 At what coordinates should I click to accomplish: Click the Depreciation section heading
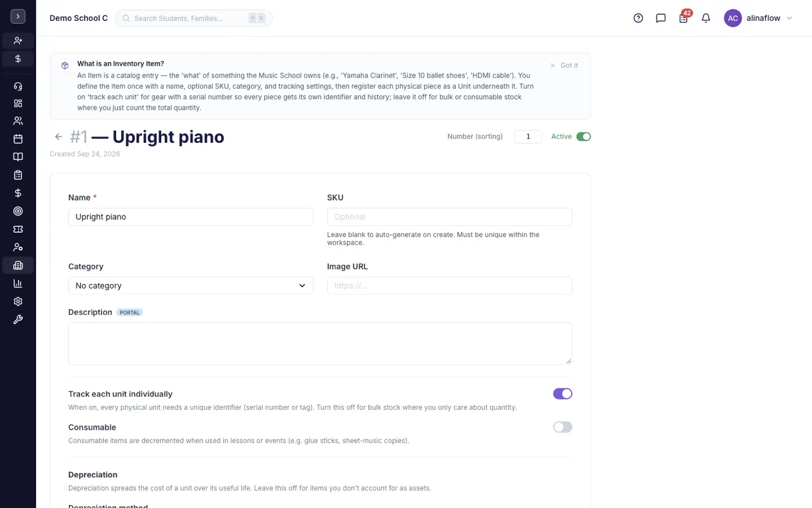coord(93,475)
